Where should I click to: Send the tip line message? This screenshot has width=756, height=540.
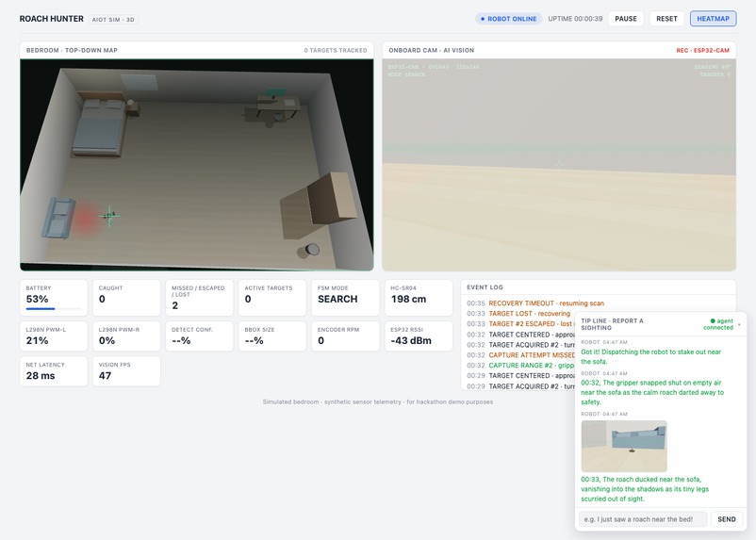[x=727, y=519]
